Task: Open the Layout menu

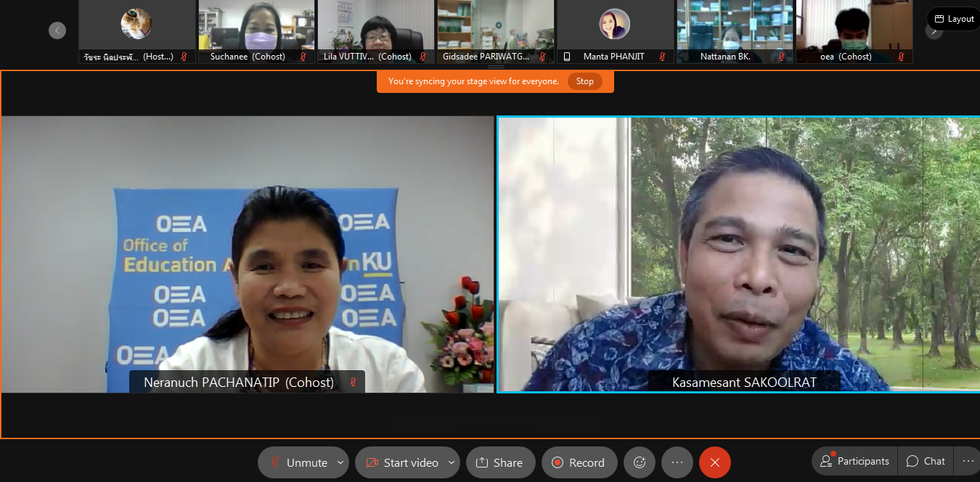Action: (954, 19)
